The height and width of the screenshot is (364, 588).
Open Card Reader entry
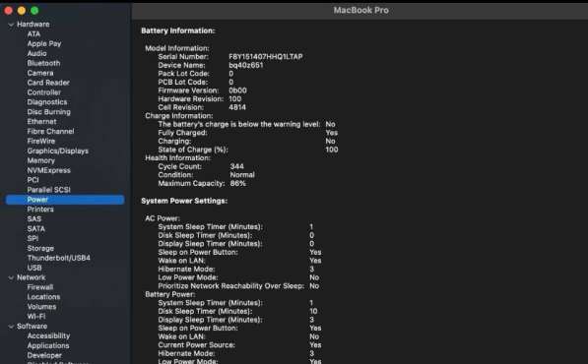[48, 83]
